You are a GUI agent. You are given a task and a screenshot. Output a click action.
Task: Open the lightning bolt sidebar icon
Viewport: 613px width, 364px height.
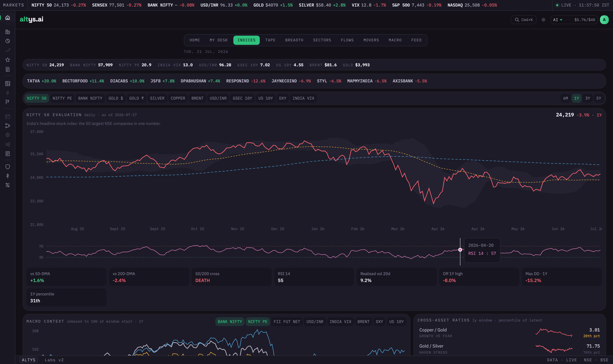pos(8,93)
